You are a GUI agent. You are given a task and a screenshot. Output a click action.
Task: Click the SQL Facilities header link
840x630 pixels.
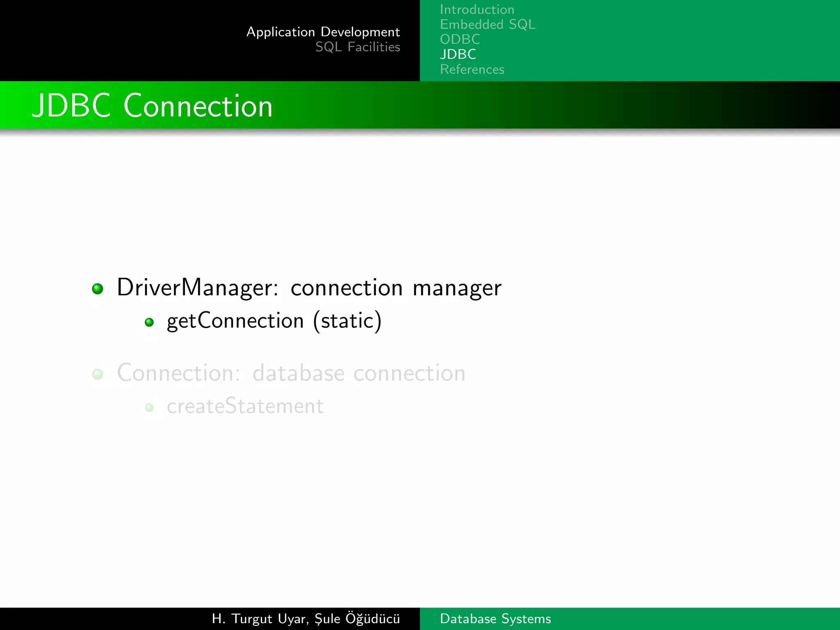coord(358,47)
